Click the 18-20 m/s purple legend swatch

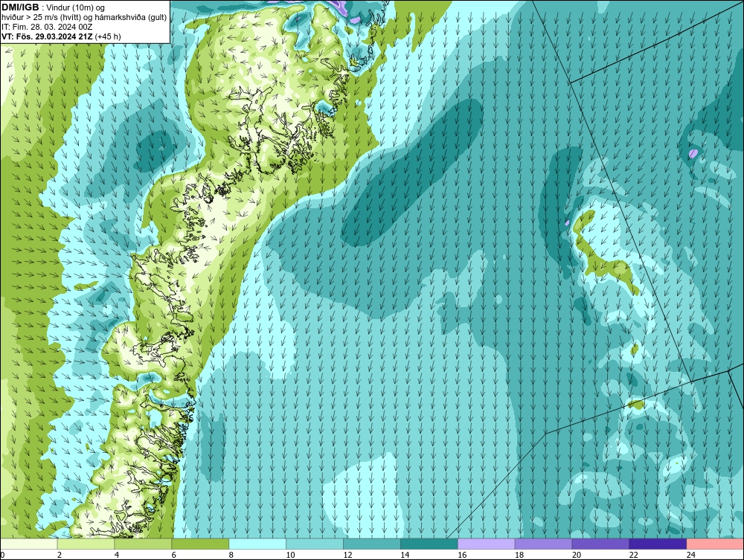pos(543,544)
